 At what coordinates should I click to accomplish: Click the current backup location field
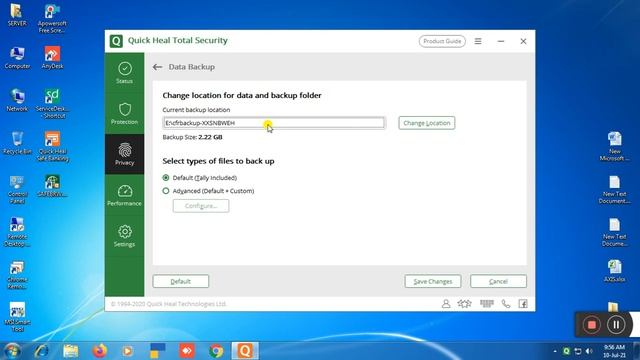pos(273,123)
